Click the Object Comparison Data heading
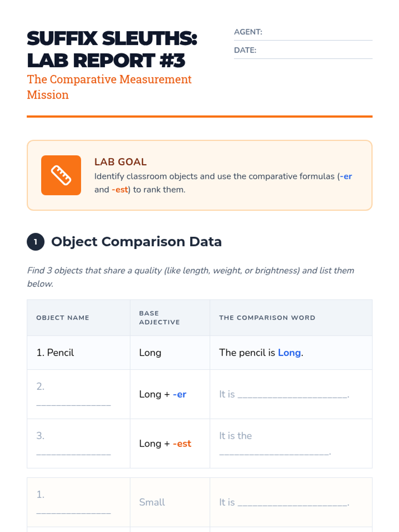399x532 pixels. 136,242
